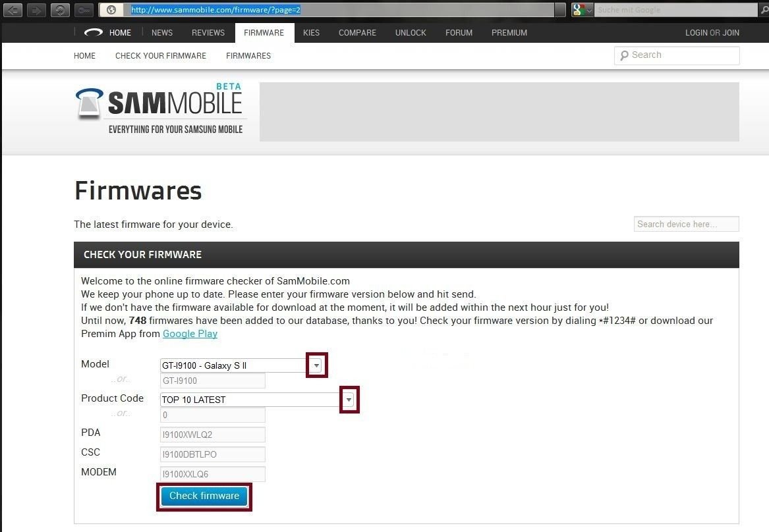Viewport: 769px width, 532px height.
Task: Click HOME in the firmware submenu
Action: pos(85,56)
